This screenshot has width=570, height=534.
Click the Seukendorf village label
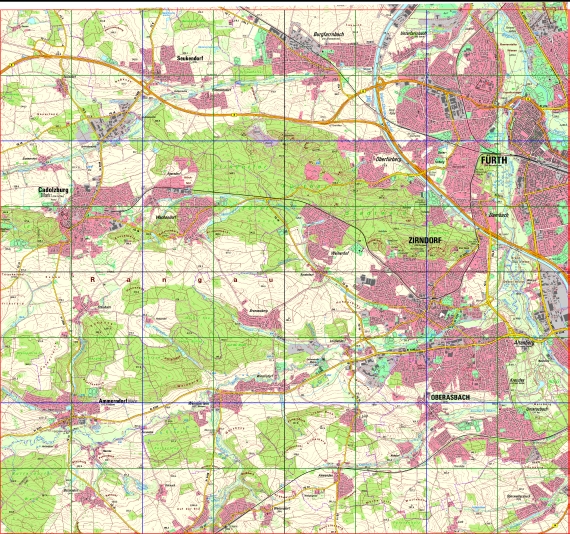(189, 58)
